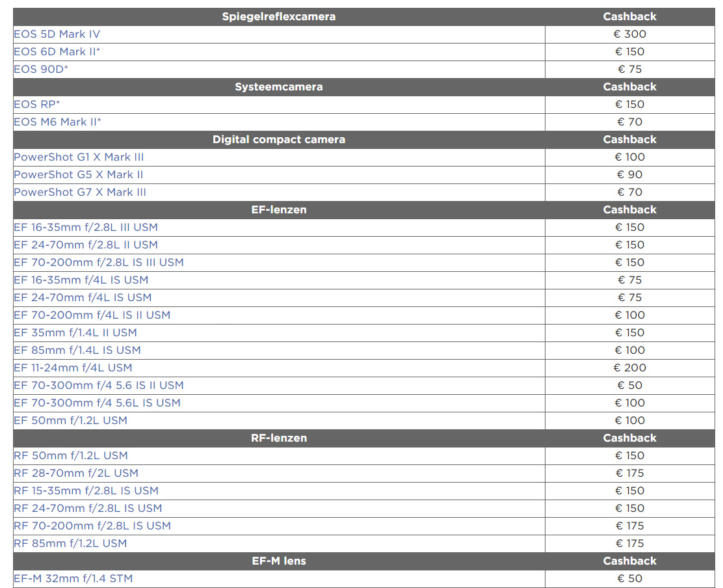This screenshot has width=723, height=588.
Task: Select the EOS 90D link
Action: (40, 70)
